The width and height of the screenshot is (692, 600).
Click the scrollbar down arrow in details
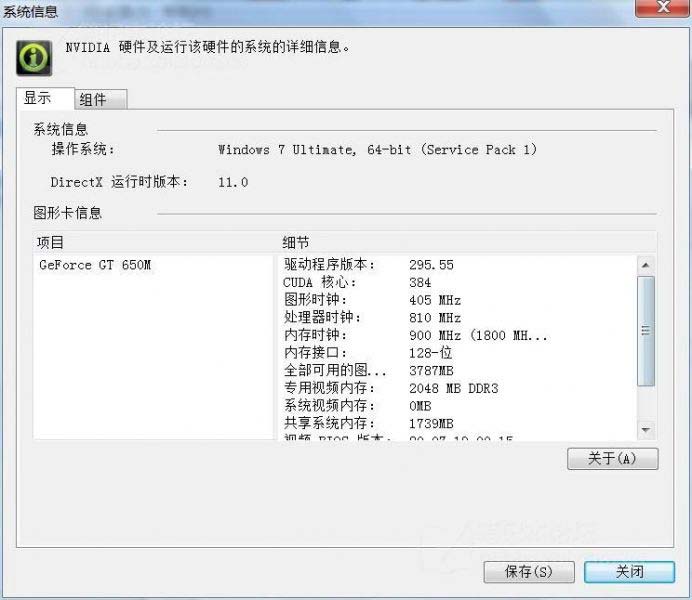(646, 429)
